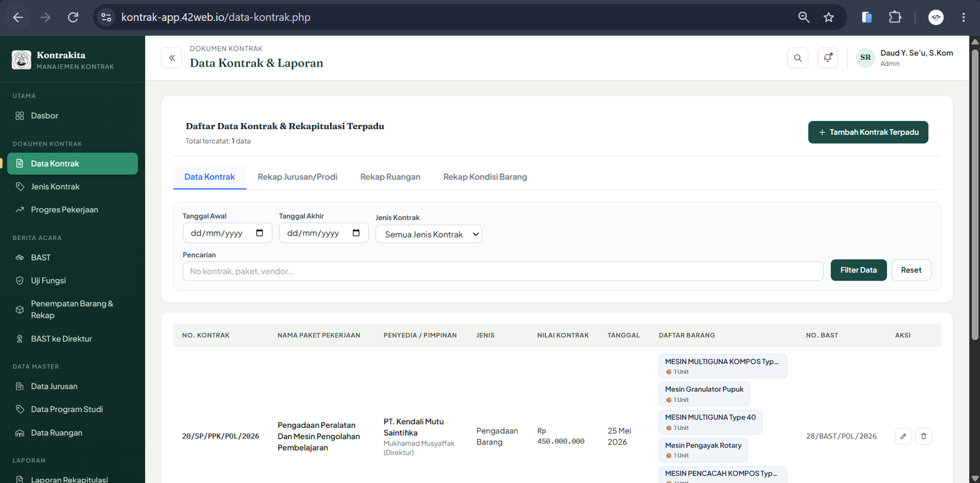
Task: Open the header search icon
Action: [797, 58]
